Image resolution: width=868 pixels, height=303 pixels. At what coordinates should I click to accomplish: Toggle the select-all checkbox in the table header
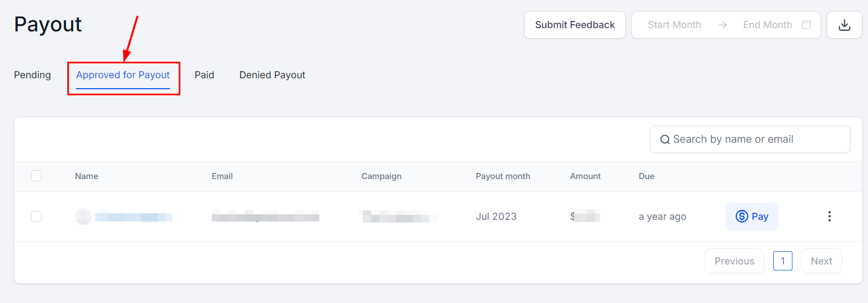[x=36, y=176]
